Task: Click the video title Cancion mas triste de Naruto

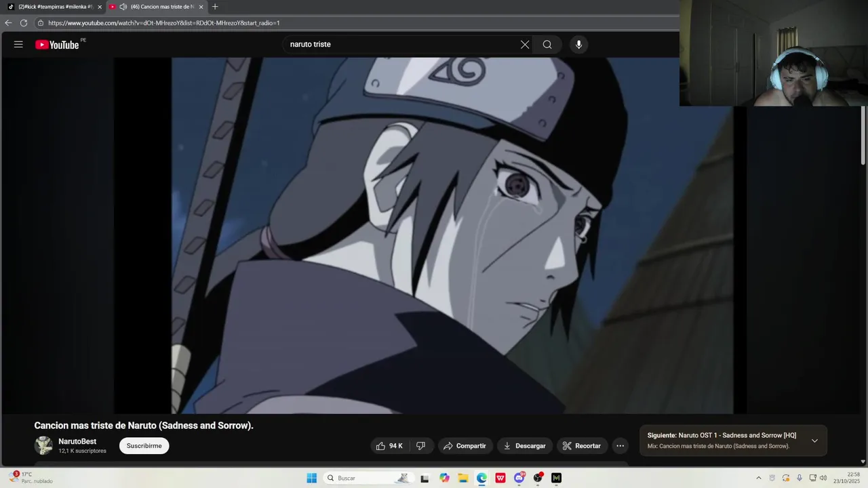Action: pos(144,426)
